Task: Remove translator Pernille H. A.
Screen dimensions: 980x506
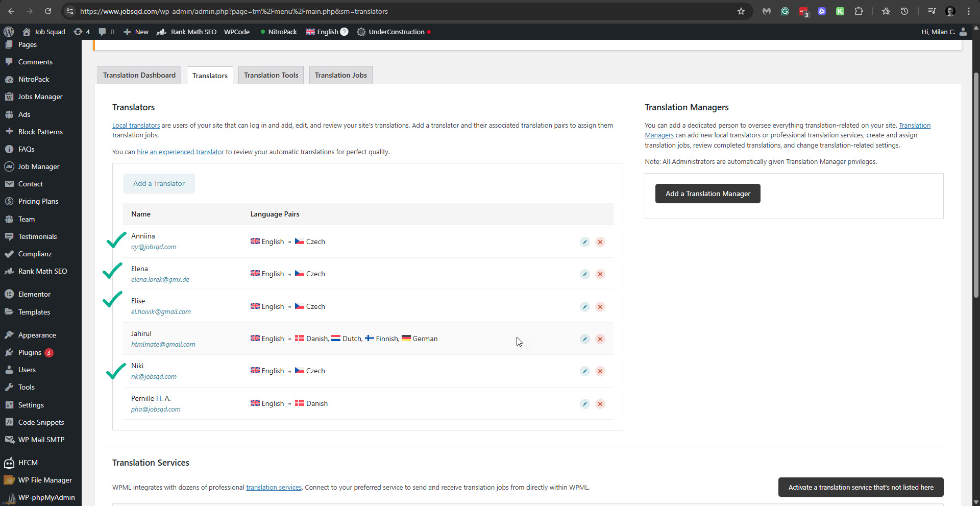Action: [x=600, y=404]
